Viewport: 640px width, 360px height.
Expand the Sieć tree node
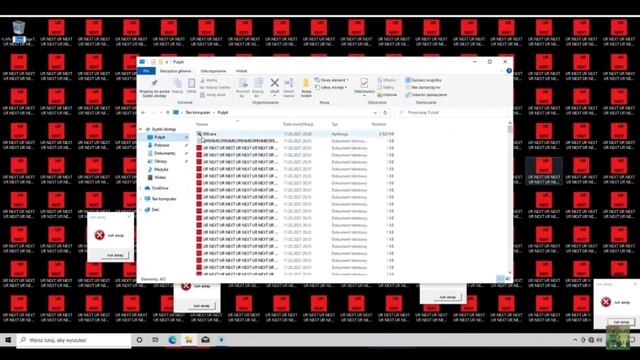coord(141,209)
